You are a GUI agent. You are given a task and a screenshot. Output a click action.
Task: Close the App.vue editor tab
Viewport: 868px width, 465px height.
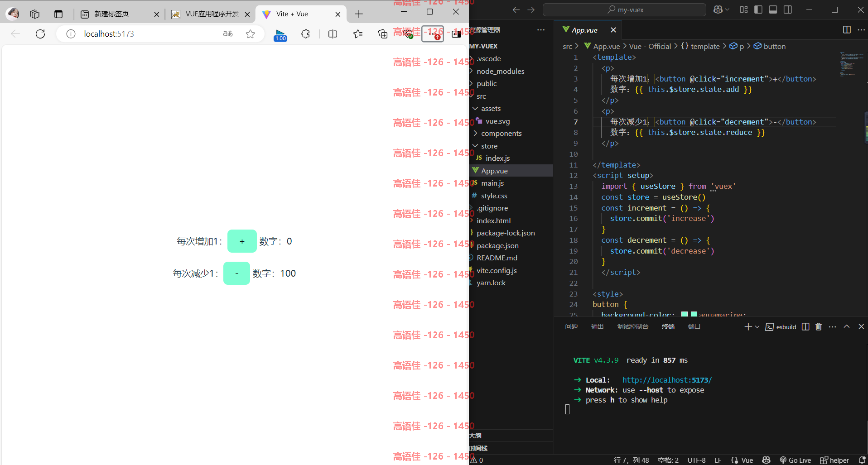pos(613,30)
